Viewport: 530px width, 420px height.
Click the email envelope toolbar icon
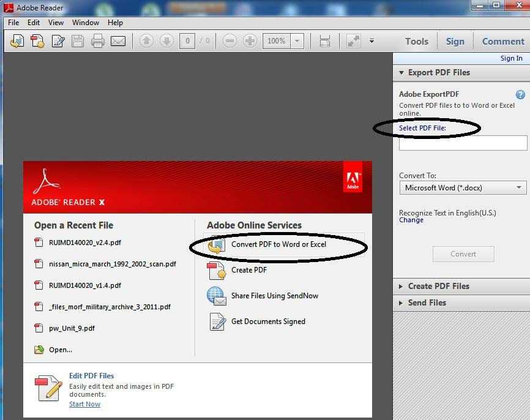click(x=118, y=41)
